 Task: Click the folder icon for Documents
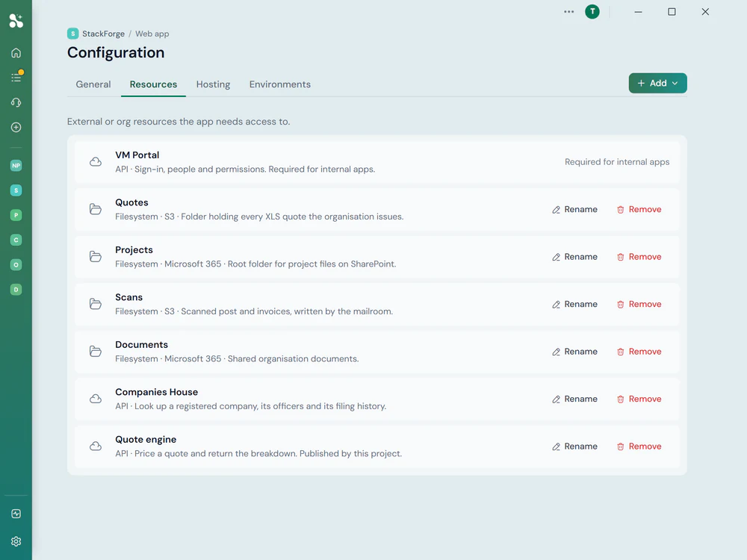pyautogui.click(x=96, y=352)
